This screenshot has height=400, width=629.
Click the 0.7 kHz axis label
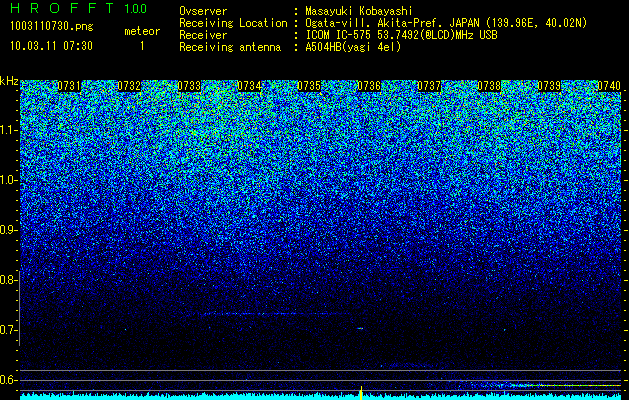tap(7, 330)
